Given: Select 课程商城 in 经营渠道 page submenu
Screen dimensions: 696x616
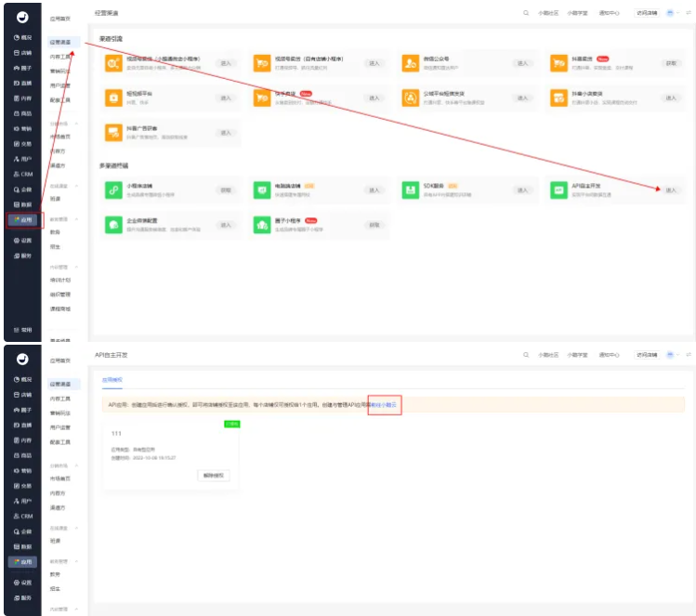Looking at the screenshot, I should click(59, 308).
